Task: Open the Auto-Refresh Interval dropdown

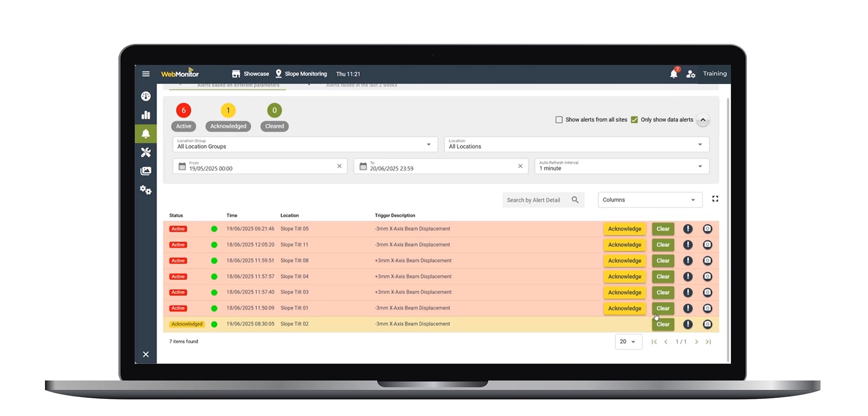Action: [x=622, y=166]
